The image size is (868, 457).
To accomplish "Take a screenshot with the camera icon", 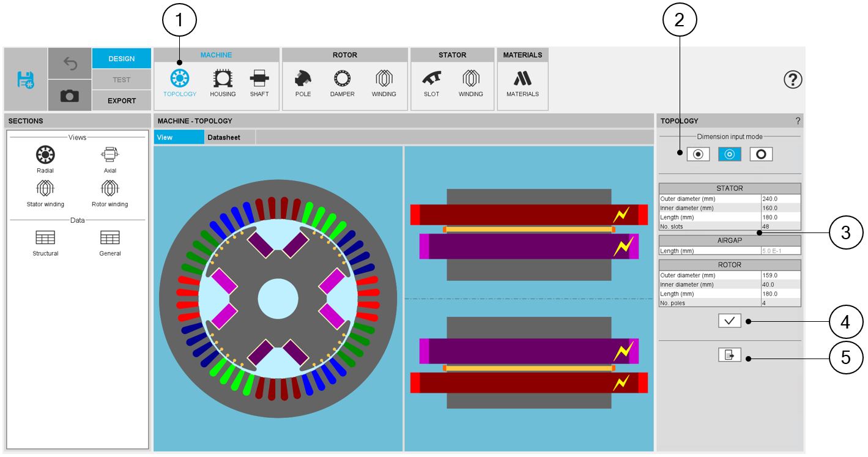I will (x=69, y=95).
